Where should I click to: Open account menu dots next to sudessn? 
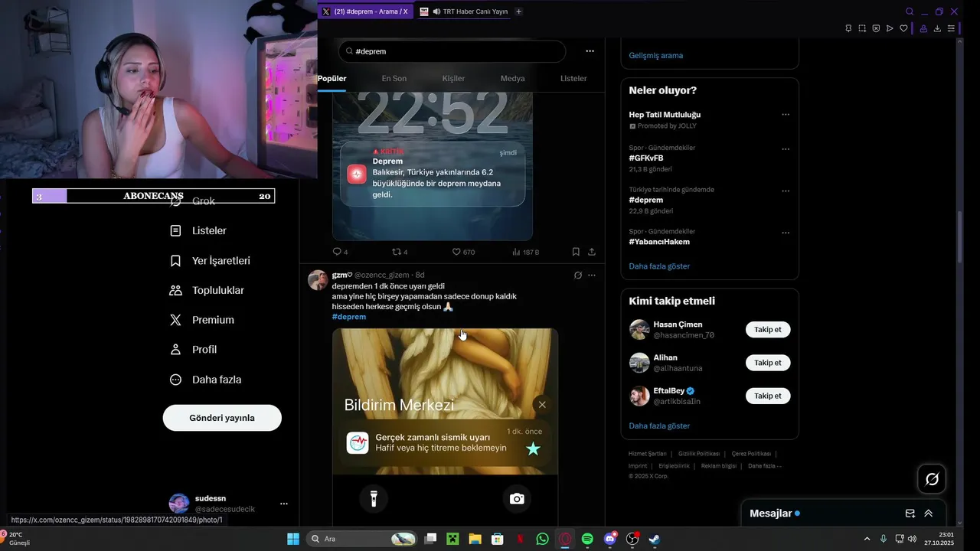point(284,504)
